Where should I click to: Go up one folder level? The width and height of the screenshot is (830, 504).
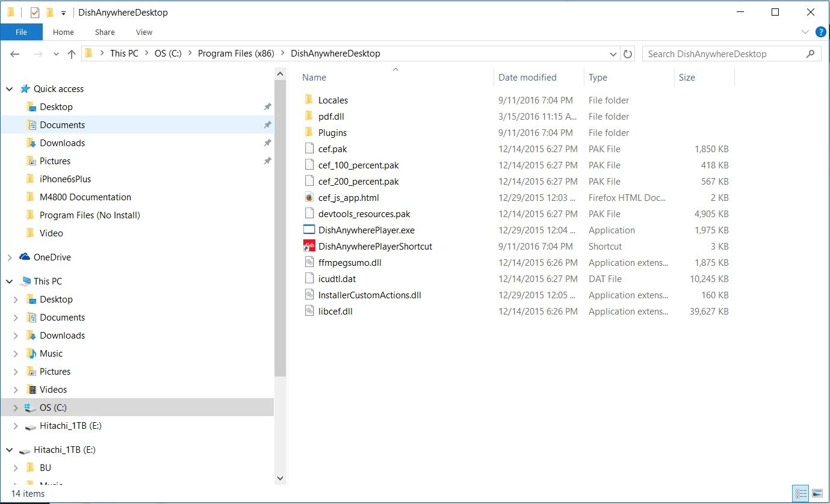[x=72, y=54]
